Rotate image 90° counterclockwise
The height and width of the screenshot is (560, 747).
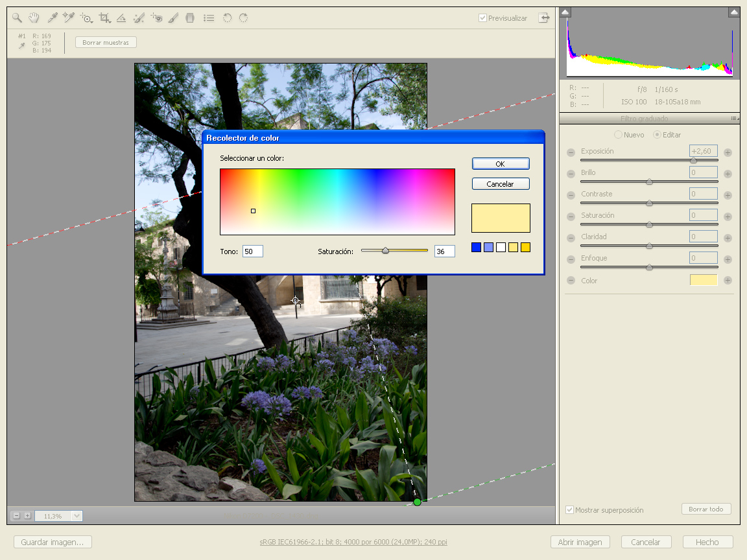[x=227, y=18]
